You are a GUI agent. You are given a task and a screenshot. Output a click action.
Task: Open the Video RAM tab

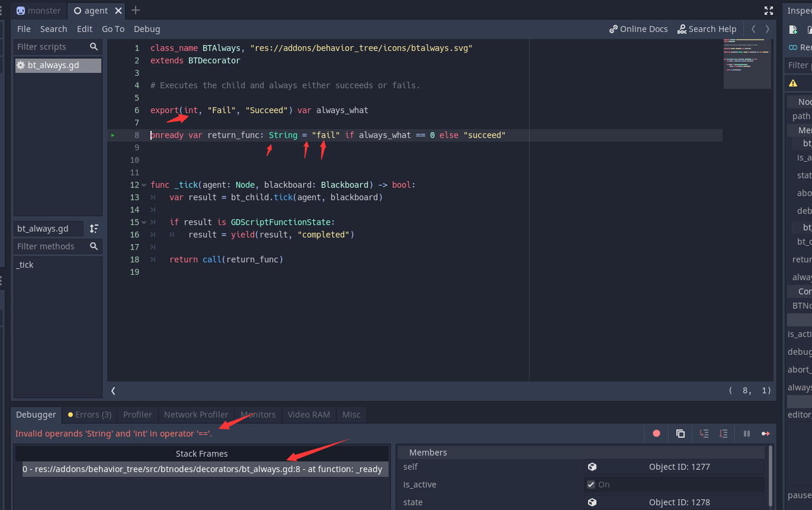point(309,415)
